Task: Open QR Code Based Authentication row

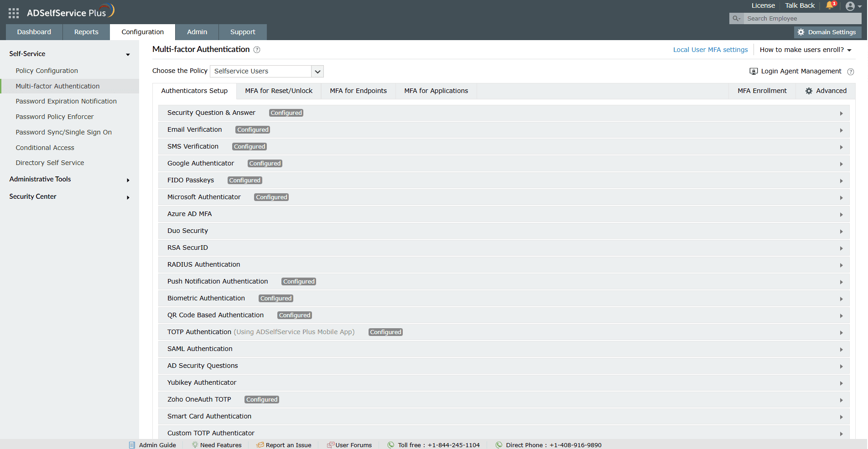Action: coord(504,315)
